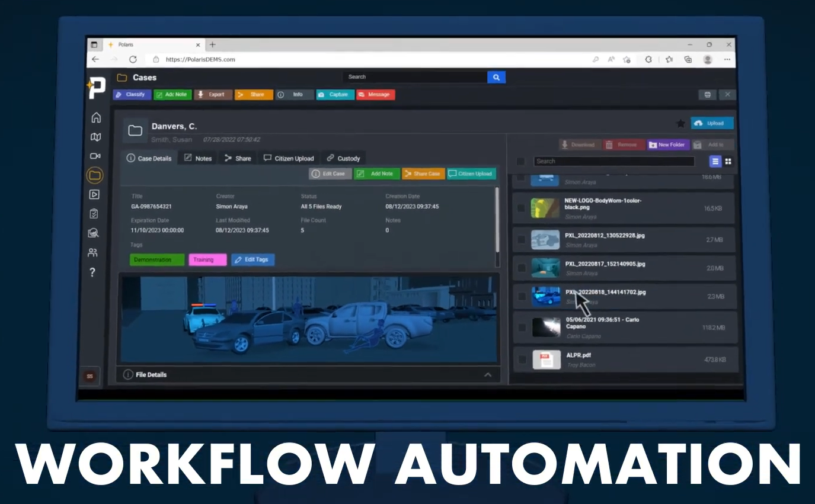This screenshot has width=815, height=504.
Task: Open the Map view from the sidebar
Action: click(x=95, y=137)
